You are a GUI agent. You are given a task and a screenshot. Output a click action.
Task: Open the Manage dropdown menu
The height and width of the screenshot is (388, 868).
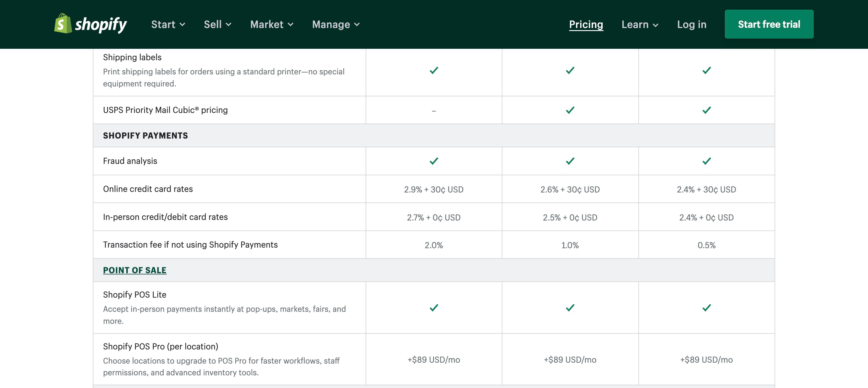point(336,25)
